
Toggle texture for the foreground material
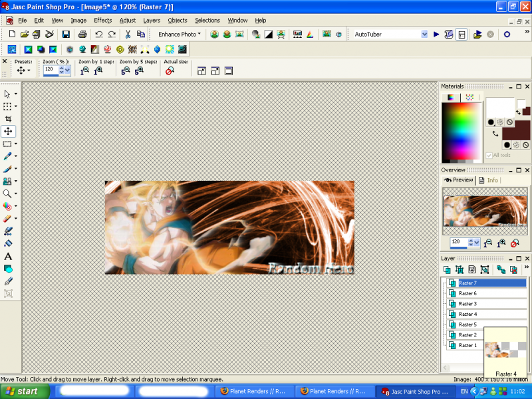[x=500, y=122]
